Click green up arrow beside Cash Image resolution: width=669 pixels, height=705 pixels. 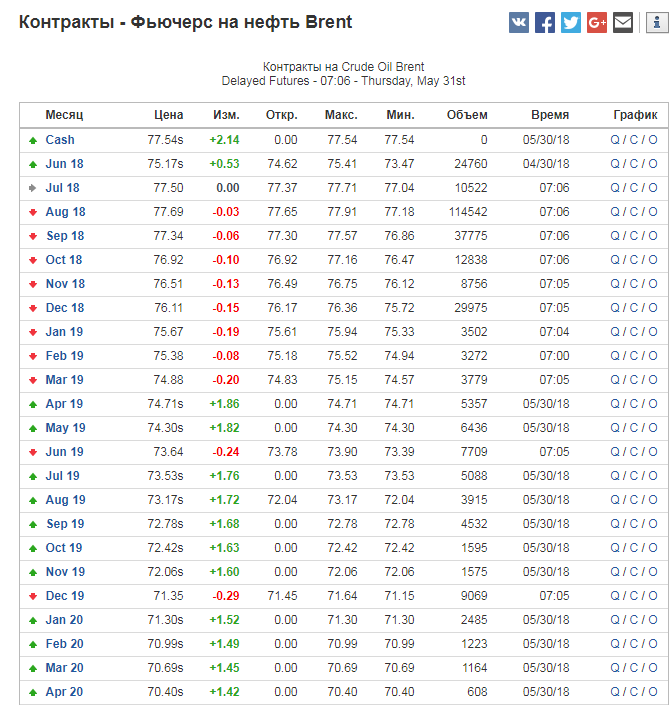pyautogui.click(x=33, y=140)
